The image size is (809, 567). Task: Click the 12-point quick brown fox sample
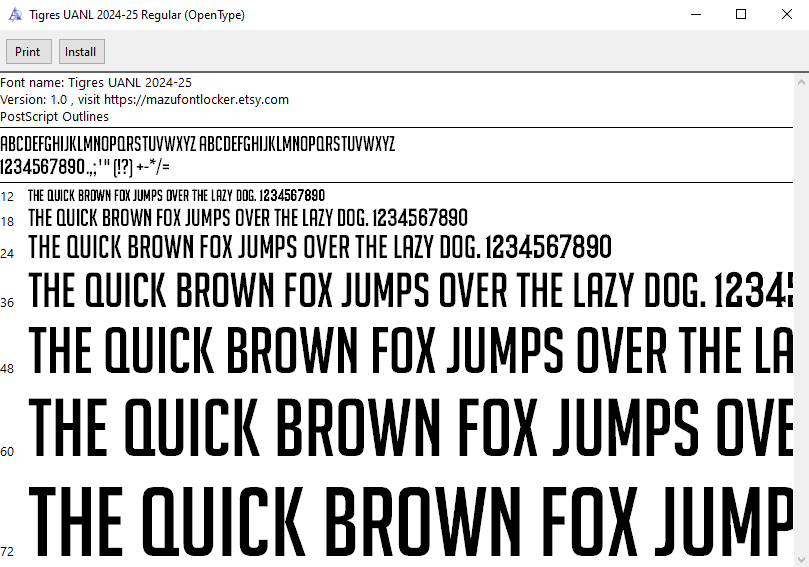tap(176, 196)
